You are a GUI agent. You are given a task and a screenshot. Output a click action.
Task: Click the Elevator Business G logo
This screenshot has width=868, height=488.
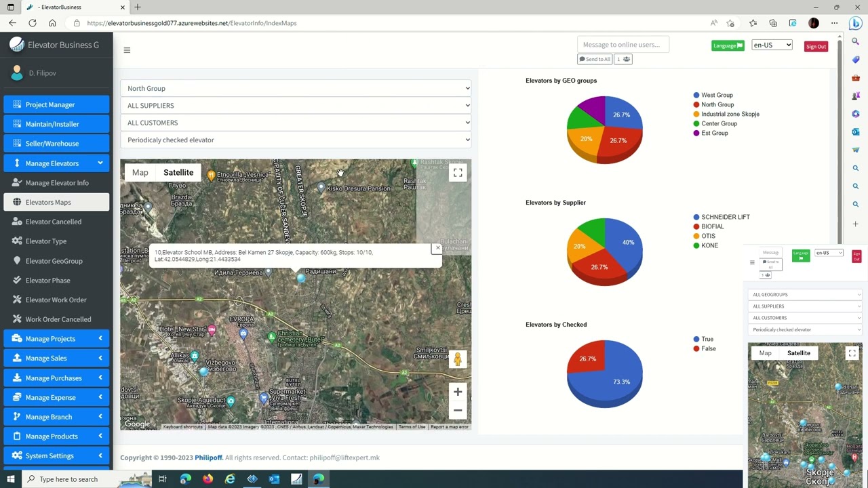pos(16,45)
